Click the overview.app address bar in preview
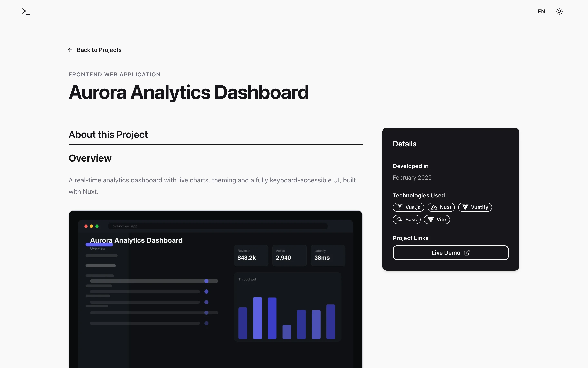Viewport: 588px width, 368px height. click(218, 226)
